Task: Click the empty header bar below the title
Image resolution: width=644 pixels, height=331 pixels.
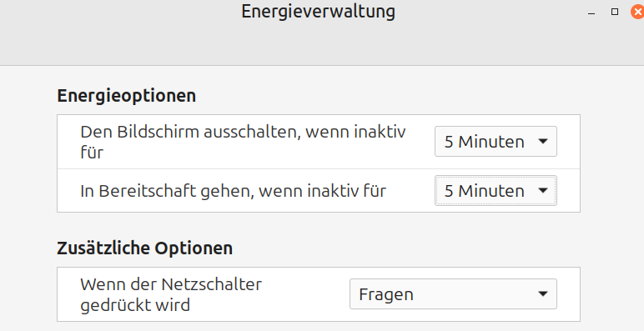Action: pos(322,44)
